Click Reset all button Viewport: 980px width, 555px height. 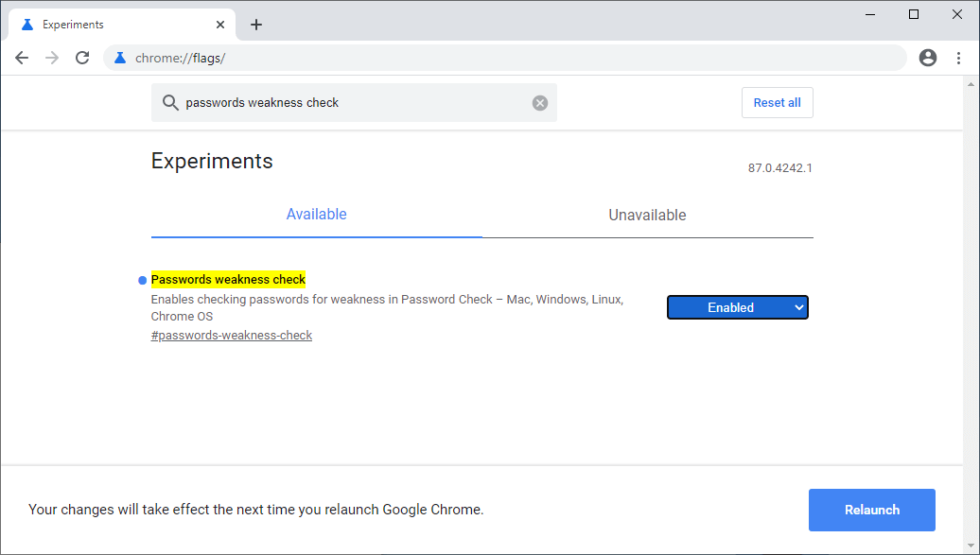click(777, 103)
